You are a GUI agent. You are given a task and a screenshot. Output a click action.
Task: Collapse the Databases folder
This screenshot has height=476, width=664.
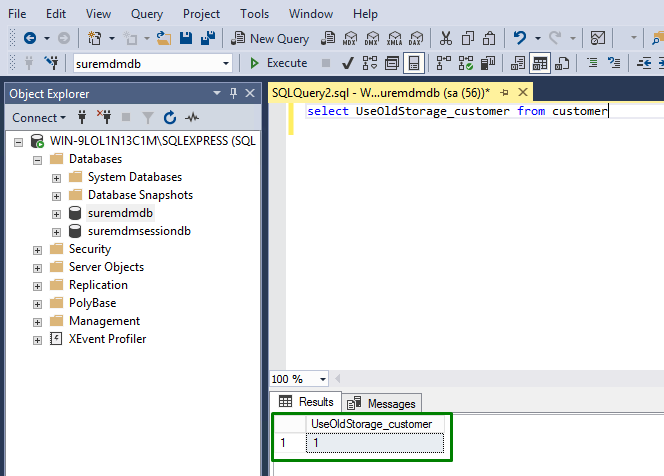click(37, 160)
